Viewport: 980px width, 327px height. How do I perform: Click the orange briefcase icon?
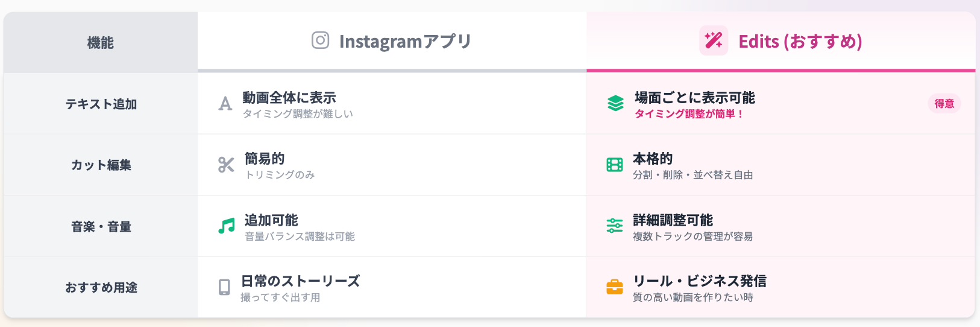point(615,287)
